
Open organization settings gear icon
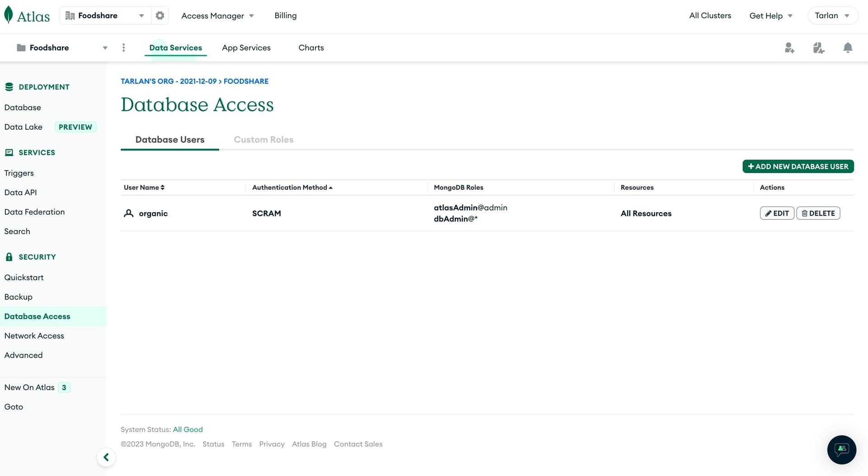pos(160,15)
